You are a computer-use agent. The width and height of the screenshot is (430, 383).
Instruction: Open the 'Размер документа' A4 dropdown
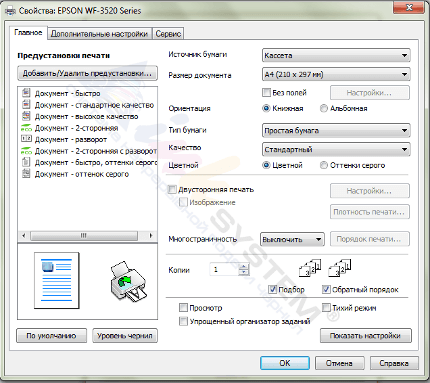point(336,74)
